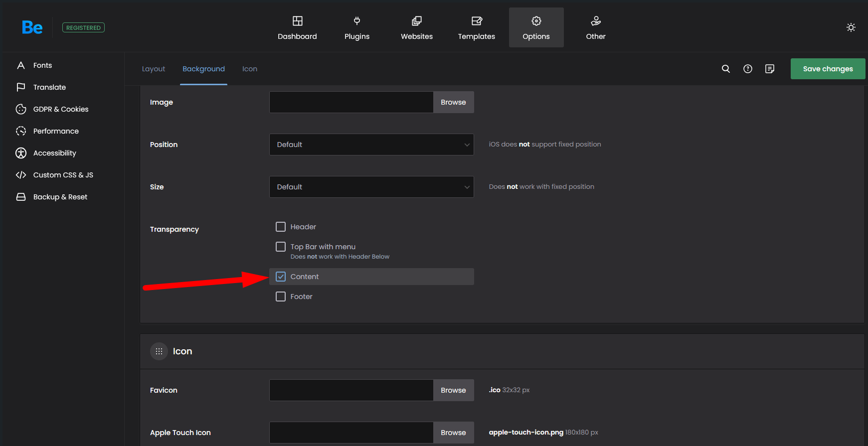This screenshot has height=446, width=868.
Task: Select the Background tab
Action: click(203, 69)
